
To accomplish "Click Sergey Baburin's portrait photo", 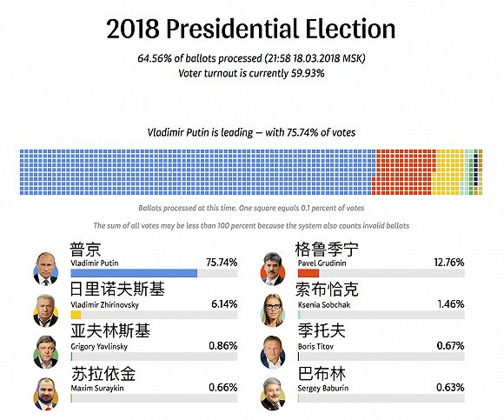I will coord(273,394).
